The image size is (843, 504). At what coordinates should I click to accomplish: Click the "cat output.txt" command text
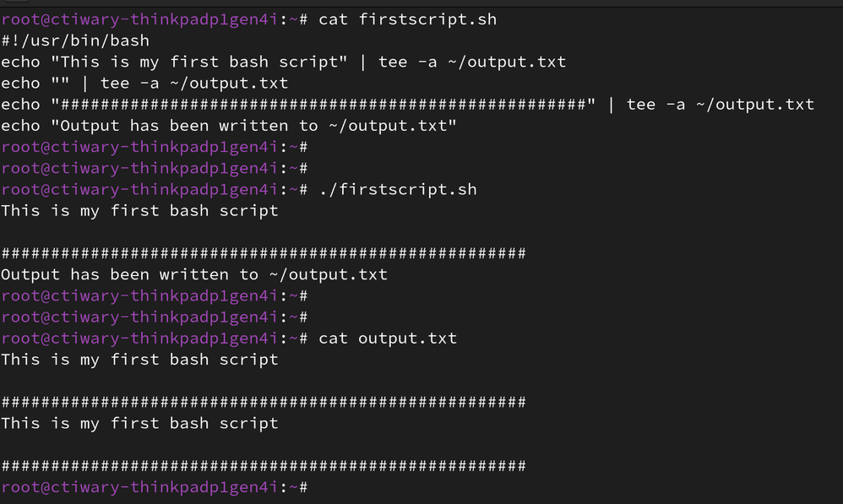point(387,338)
